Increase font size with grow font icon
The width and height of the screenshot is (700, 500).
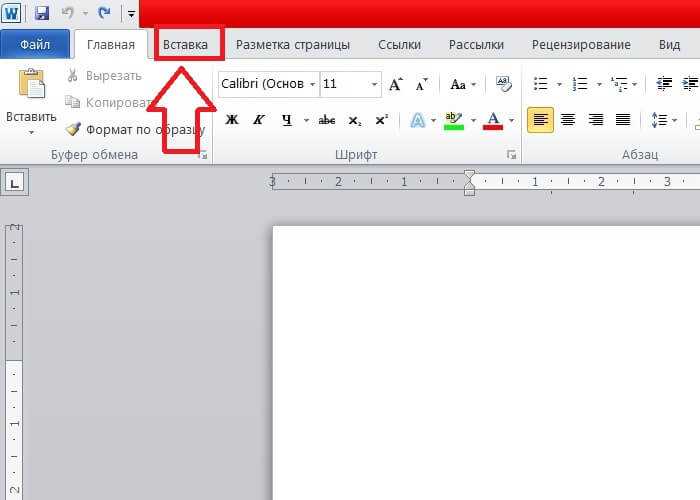(396, 84)
